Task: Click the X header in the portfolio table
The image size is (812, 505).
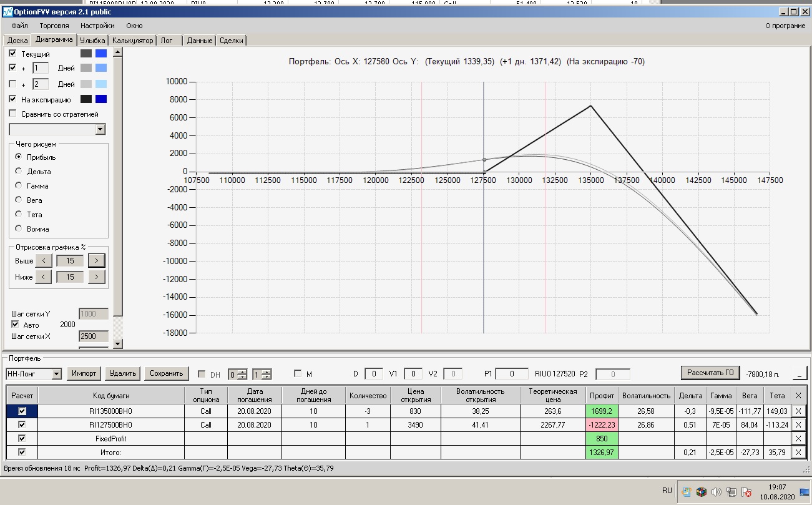Action: point(798,395)
